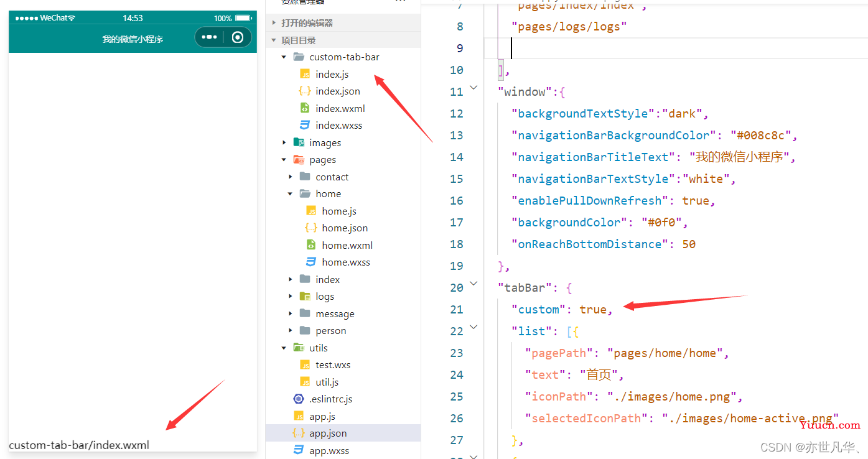Click the JS icon beside home.js
The height and width of the screenshot is (459, 868).
coord(311,211)
